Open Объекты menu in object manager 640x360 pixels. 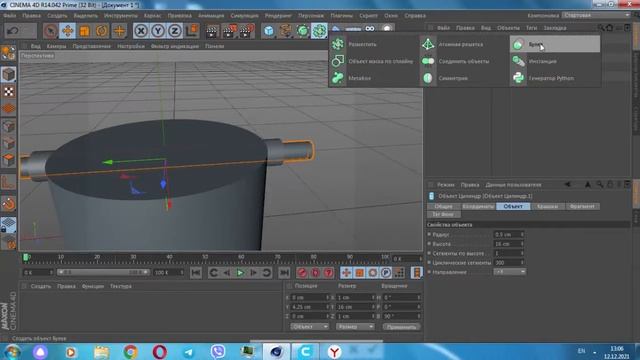coord(508,28)
